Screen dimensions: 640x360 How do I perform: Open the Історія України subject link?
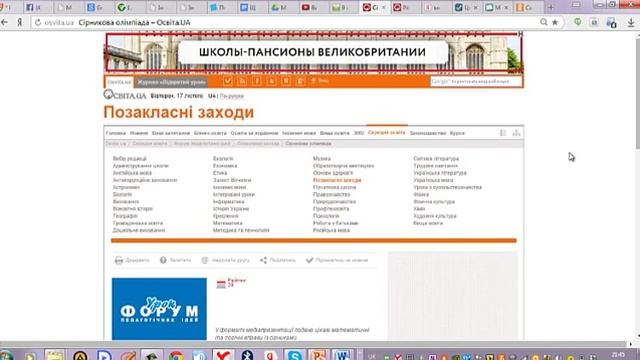point(231,209)
